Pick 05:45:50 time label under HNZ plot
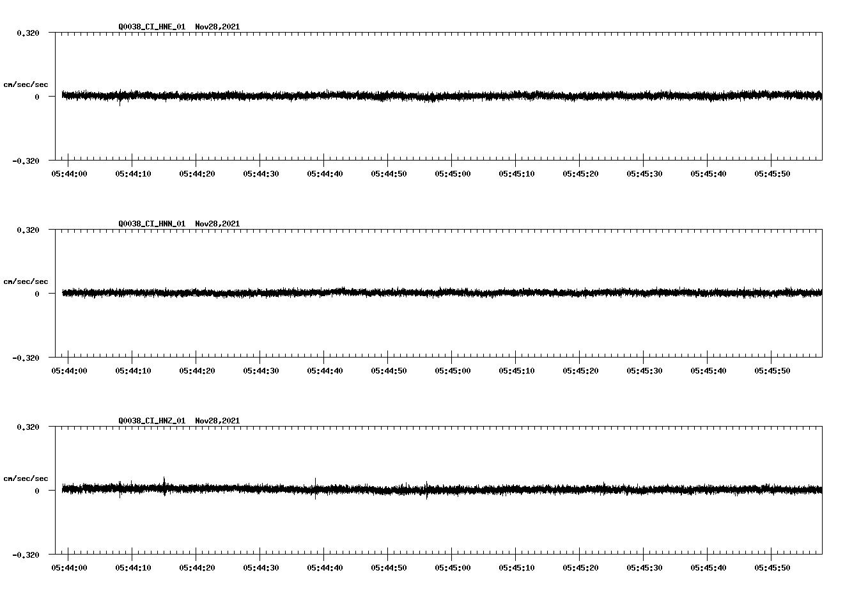 tap(772, 568)
